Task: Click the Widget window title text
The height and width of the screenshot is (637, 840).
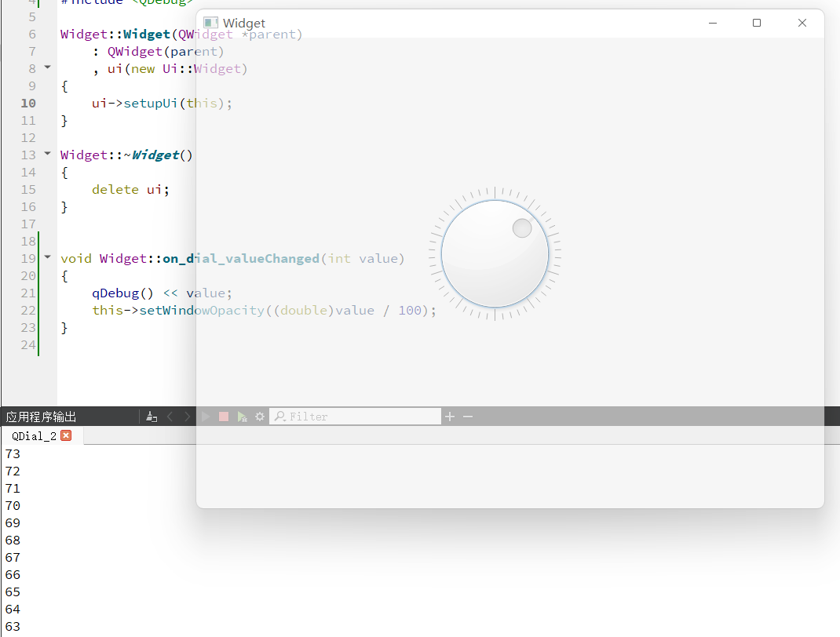Action: pyautogui.click(x=243, y=23)
